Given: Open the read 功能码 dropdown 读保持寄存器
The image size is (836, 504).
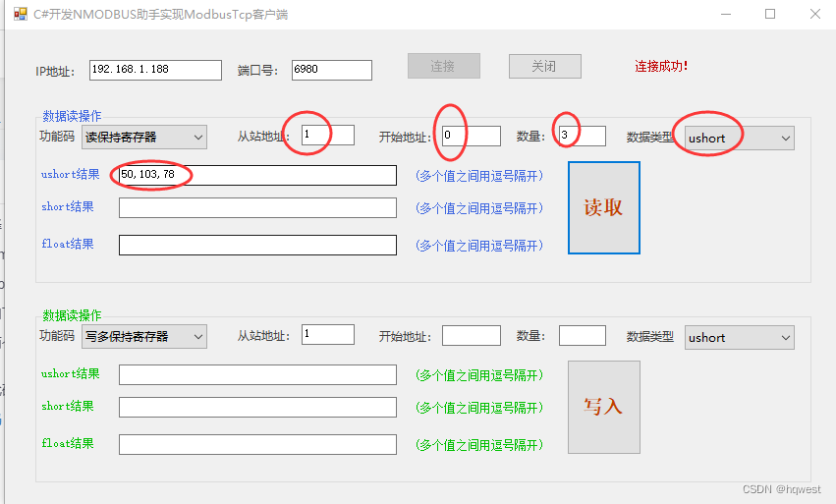Looking at the screenshot, I should pos(144,138).
